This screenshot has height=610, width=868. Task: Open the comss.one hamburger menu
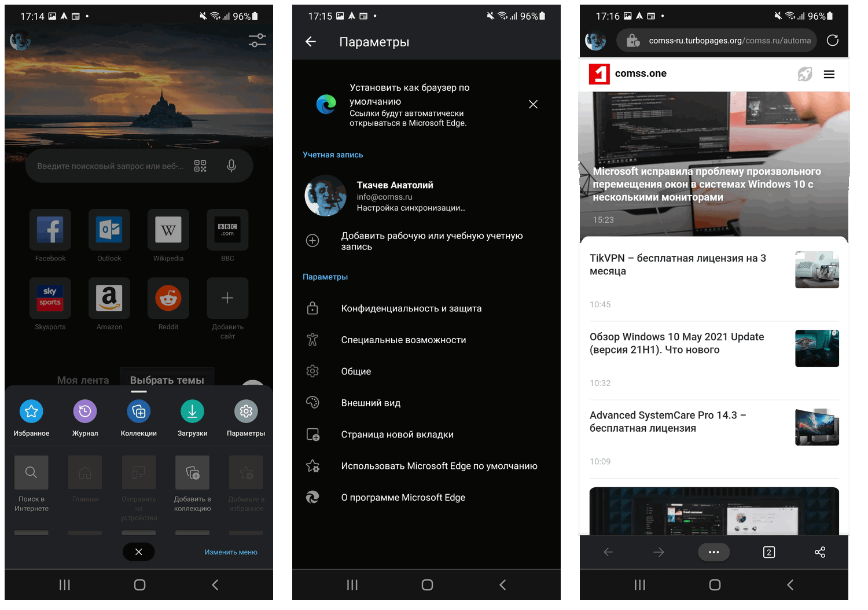(829, 74)
